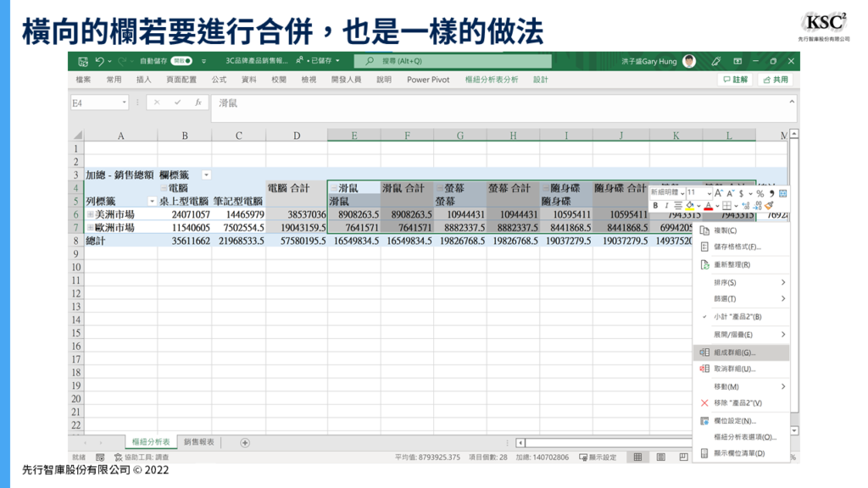Expand the 歐洲市場 row group

click(90, 227)
